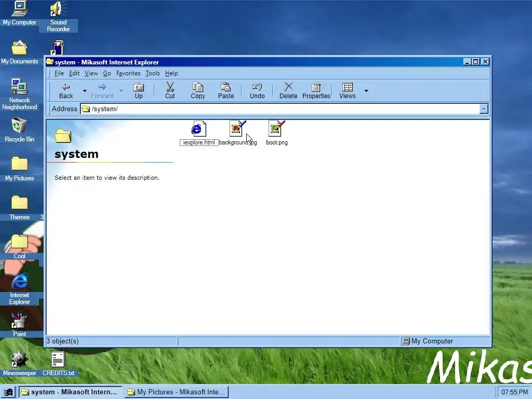Click the My Pictures desktop folder

(x=19, y=169)
